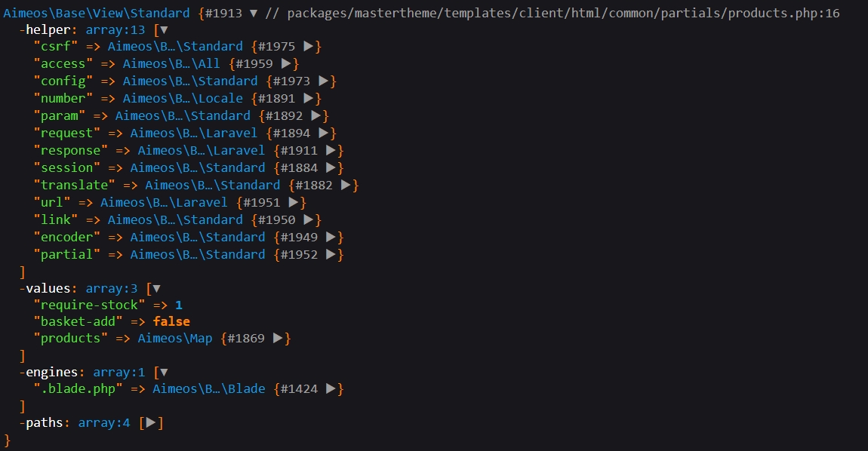Expand the request Laravel object #1894
The width and height of the screenshot is (868, 451).
click(324, 133)
